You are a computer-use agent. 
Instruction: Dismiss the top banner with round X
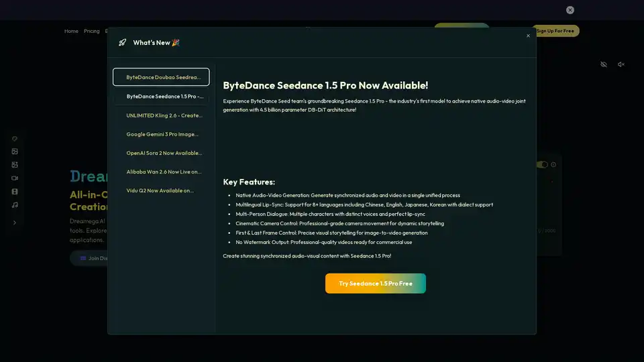coord(570,10)
